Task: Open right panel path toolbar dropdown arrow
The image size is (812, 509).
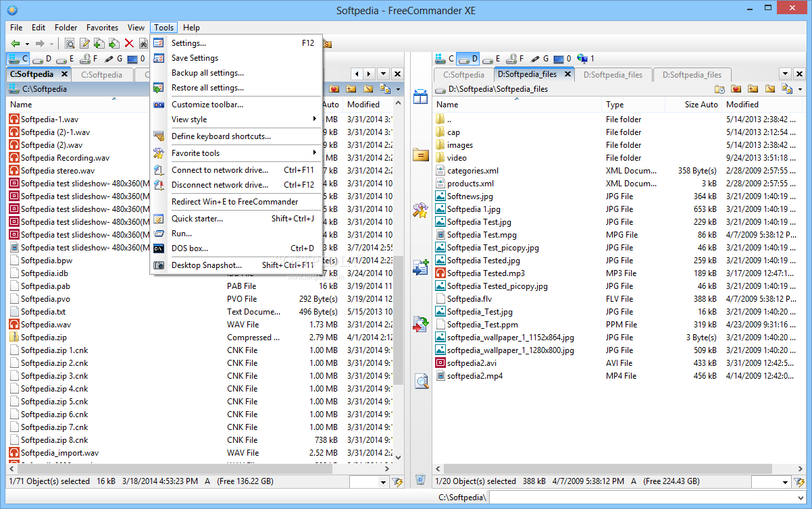Action: [801, 88]
